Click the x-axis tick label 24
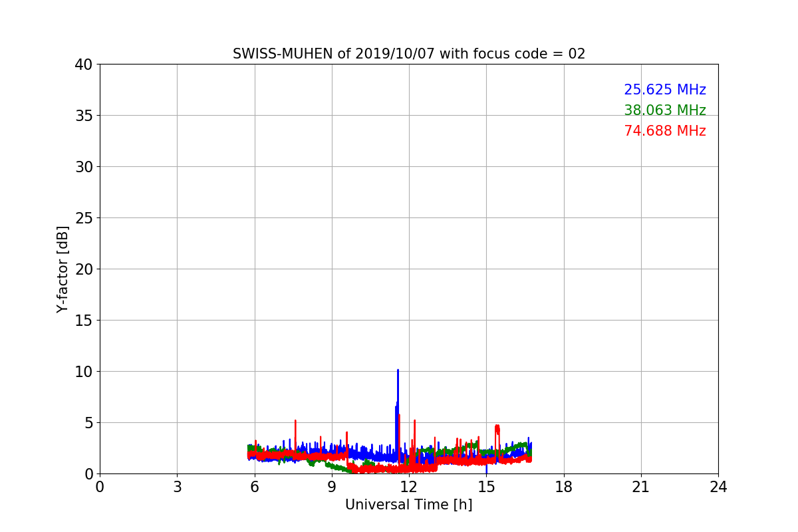The image size is (798, 532). [718, 487]
